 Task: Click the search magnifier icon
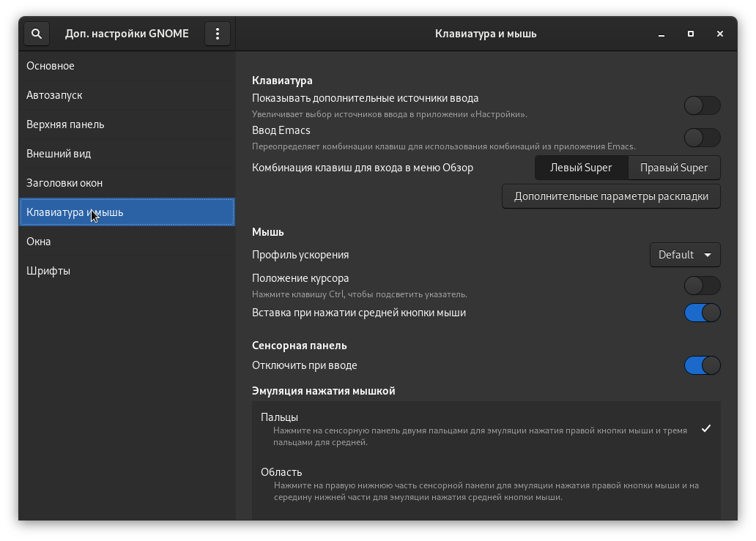pyautogui.click(x=37, y=34)
